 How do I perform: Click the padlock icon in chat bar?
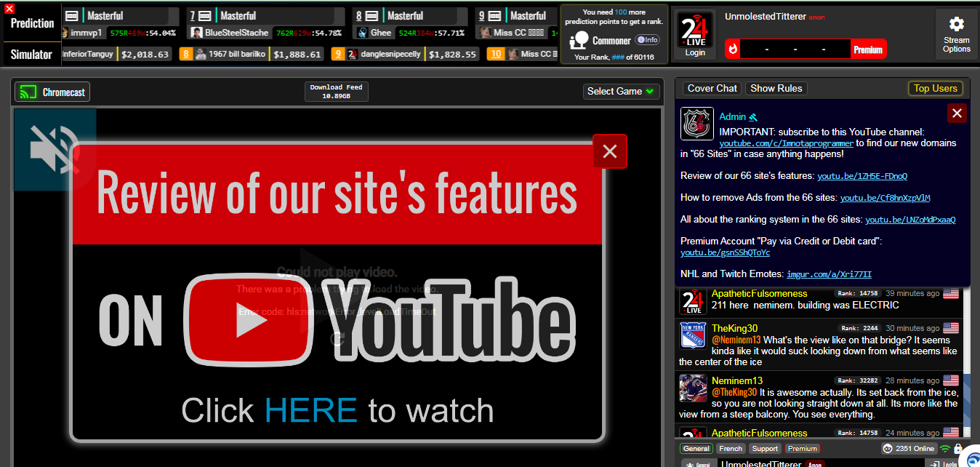click(958, 449)
